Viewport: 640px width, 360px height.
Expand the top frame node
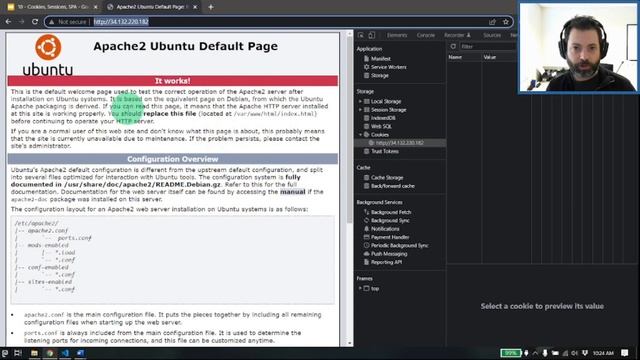click(360, 289)
